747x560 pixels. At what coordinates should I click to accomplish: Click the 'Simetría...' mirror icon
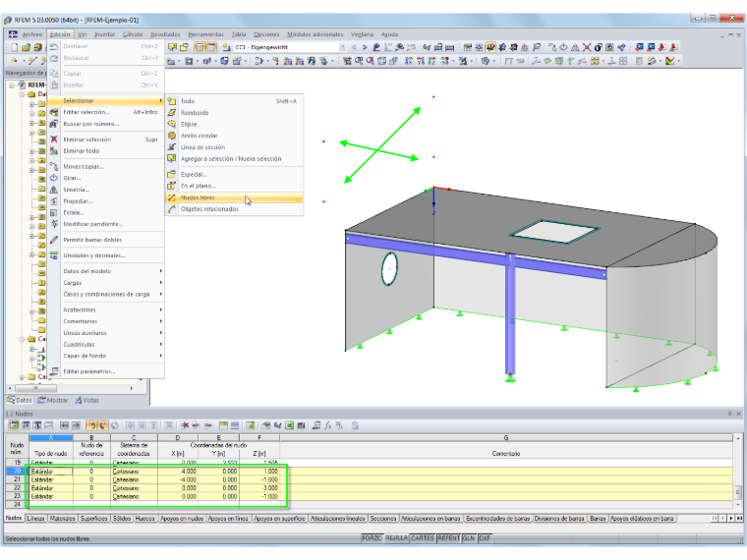pos(54,190)
